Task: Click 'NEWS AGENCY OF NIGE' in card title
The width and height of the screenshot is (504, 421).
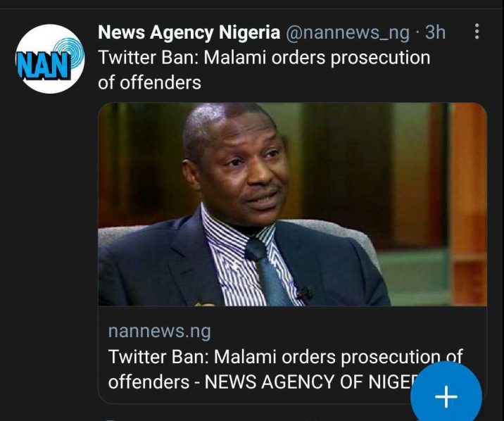Action: (x=331, y=381)
